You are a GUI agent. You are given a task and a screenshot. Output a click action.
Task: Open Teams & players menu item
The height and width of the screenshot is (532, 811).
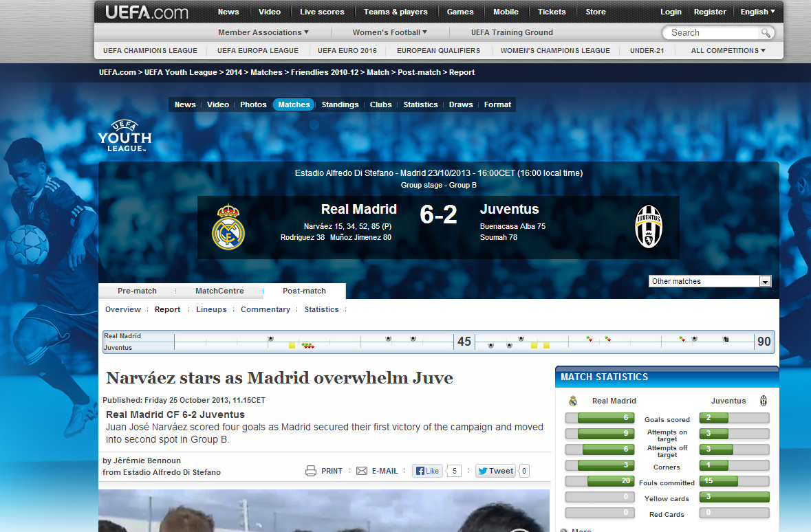coord(395,12)
